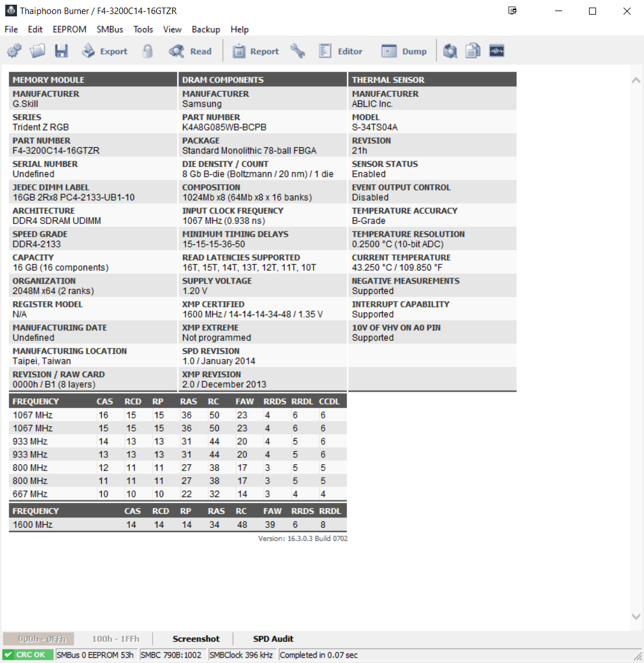The height and width of the screenshot is (663, 644).
Task: Click the Screenshot button
Action: tap(196, 638)
